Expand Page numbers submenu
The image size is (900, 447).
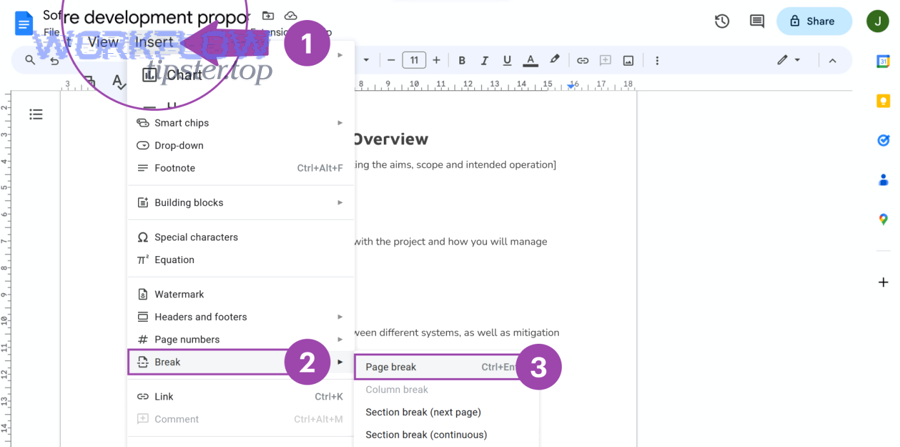click(240, 340)
